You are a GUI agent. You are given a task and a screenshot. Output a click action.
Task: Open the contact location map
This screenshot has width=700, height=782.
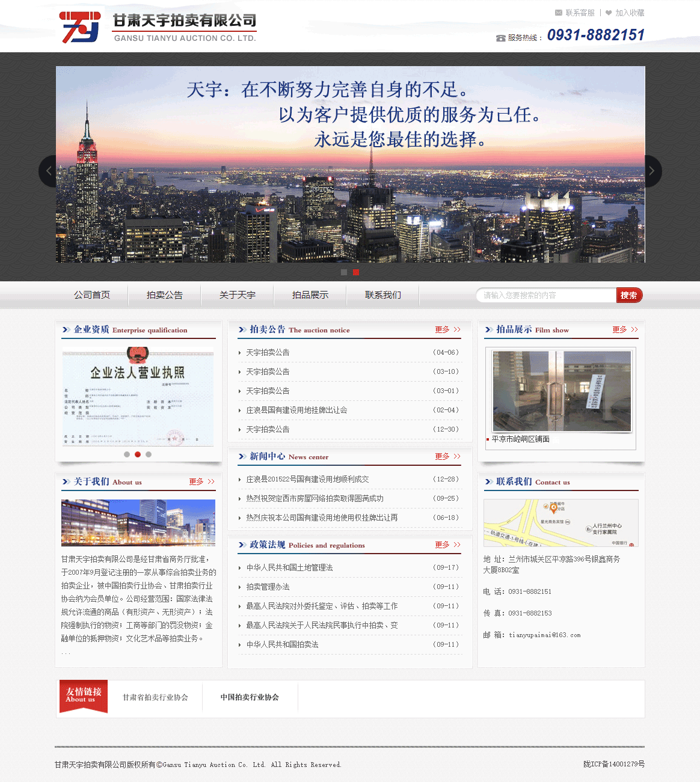pos(561,523)
